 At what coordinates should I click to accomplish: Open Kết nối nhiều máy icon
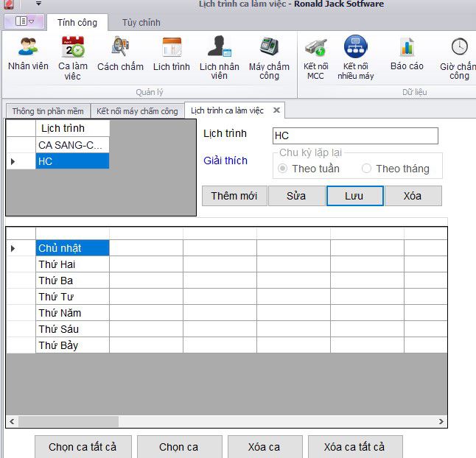(x=355, y=48)
